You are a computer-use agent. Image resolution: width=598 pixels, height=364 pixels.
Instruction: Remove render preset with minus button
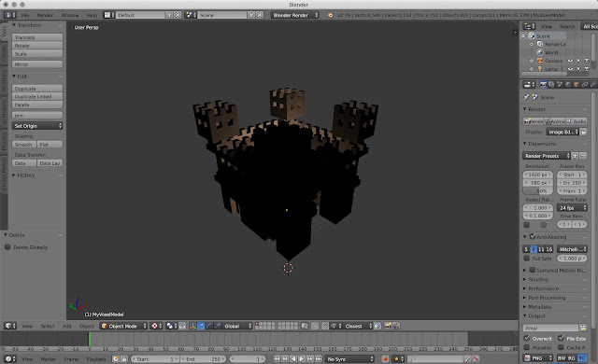click(x=583, y=156)
